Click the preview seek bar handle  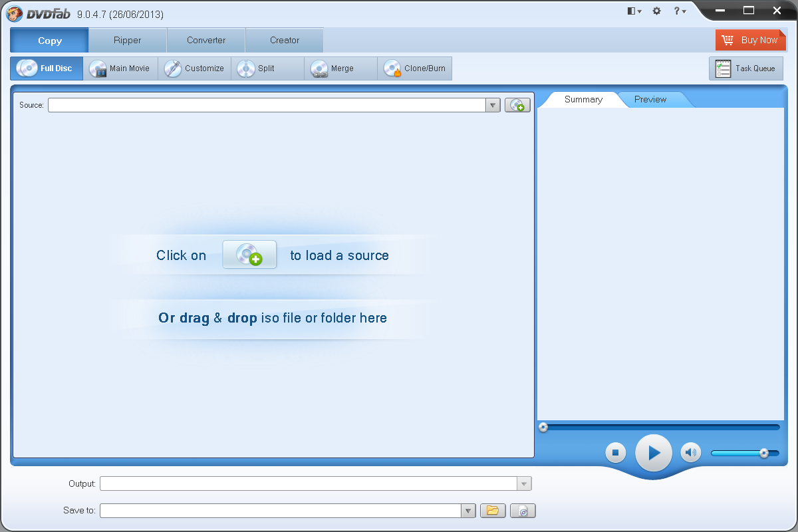543,427
